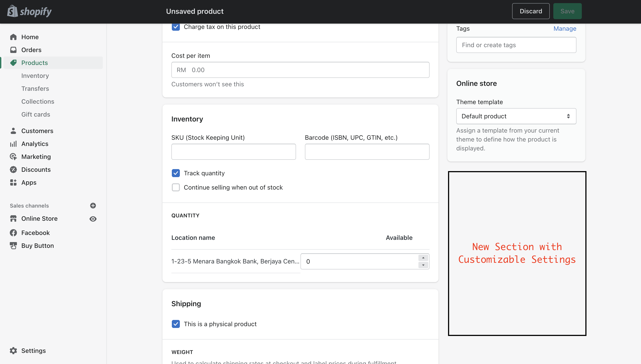Open Facebook sales channel
The width and height of the screenshot is (641, 364).
pos(36,233)
